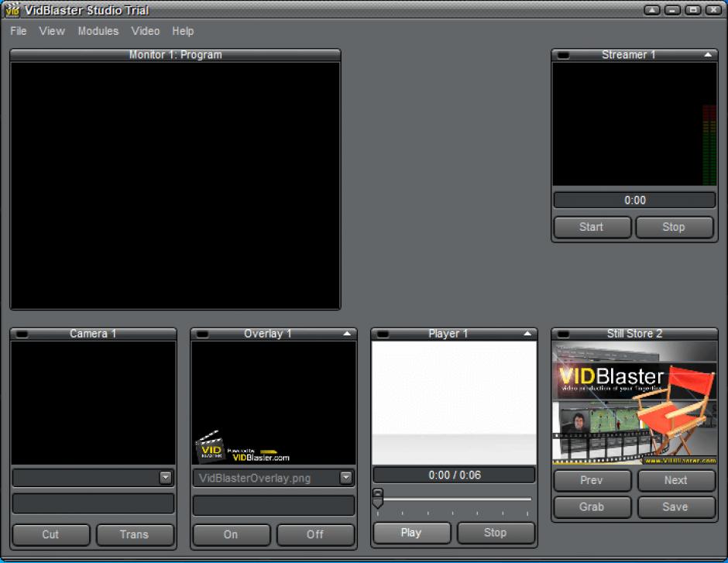The width and height of the screenshot is (728, 563).
Task: Expand the Streamer 1 module arrow
Action: point(708,55)
